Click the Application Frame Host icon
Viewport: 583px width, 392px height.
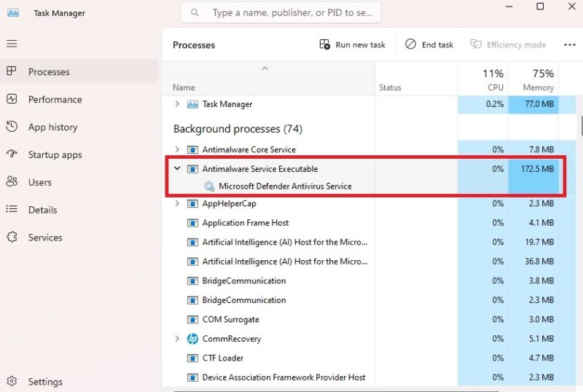[192, 223]
